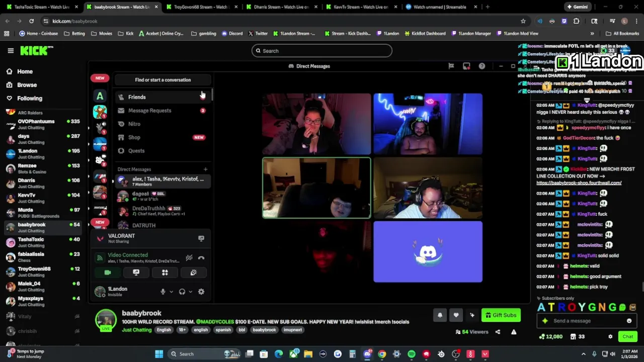Open channel points 12,080 balance
The width and height of the screenshot is (644, 362).
(550, 337)
